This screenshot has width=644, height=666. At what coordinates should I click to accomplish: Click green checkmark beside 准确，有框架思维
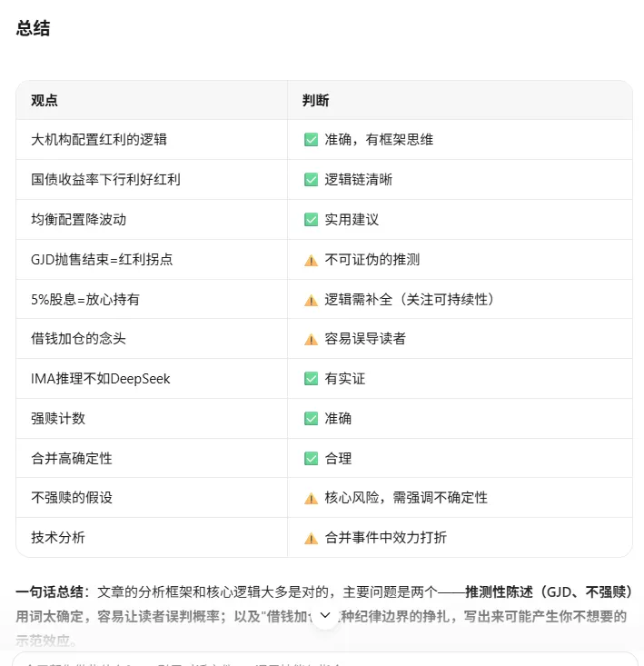coord(312,140)
